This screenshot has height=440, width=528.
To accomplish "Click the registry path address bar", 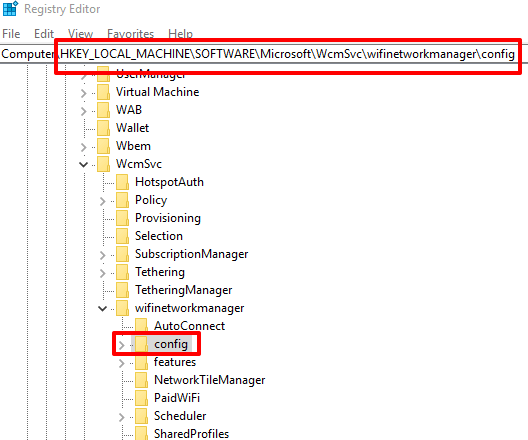I will click(264, 54).
